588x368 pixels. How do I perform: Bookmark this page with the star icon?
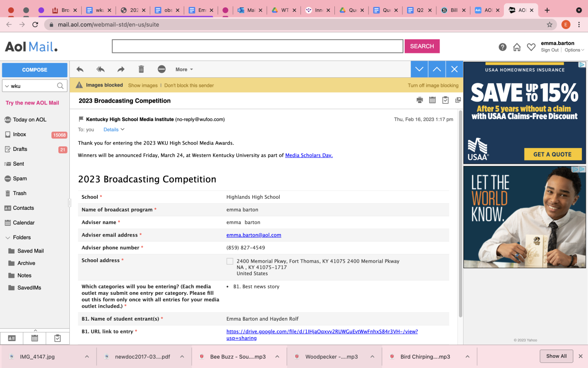549,24
